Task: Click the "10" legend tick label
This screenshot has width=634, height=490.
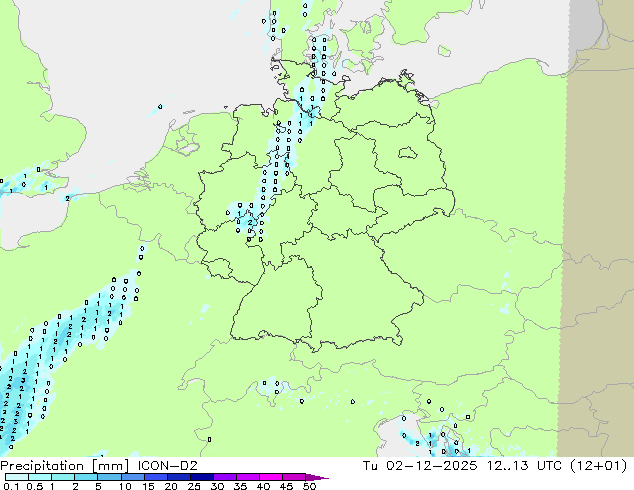Action: pos(125,486)
